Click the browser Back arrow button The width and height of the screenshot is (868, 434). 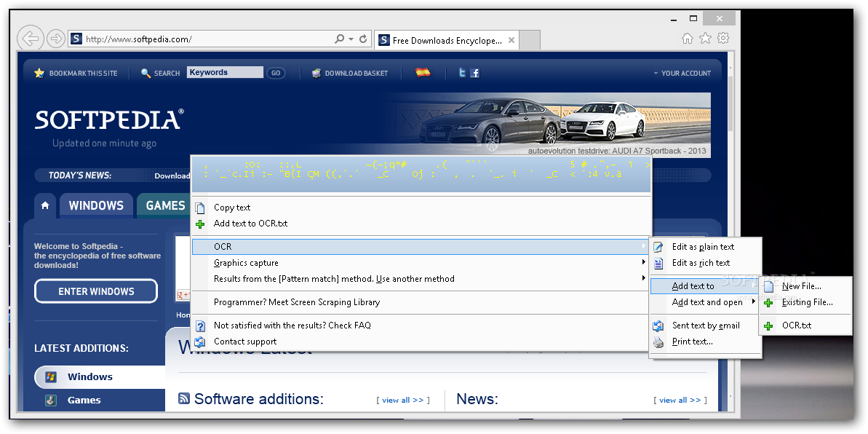(x=31, y=39)
